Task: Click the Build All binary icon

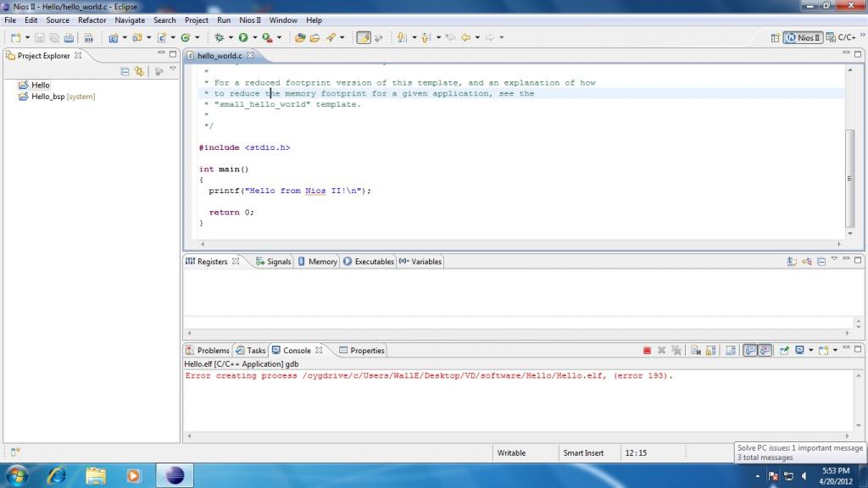Action: point(88,37)
